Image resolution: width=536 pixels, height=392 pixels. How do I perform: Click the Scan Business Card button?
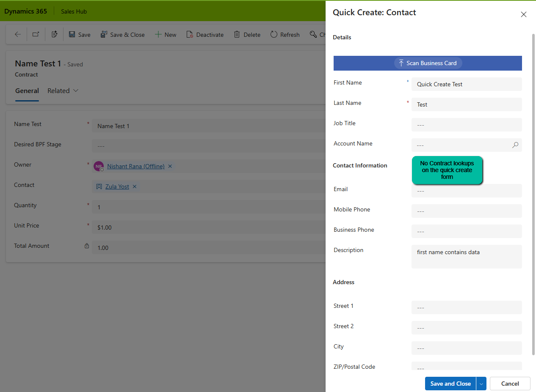(428, 63)
